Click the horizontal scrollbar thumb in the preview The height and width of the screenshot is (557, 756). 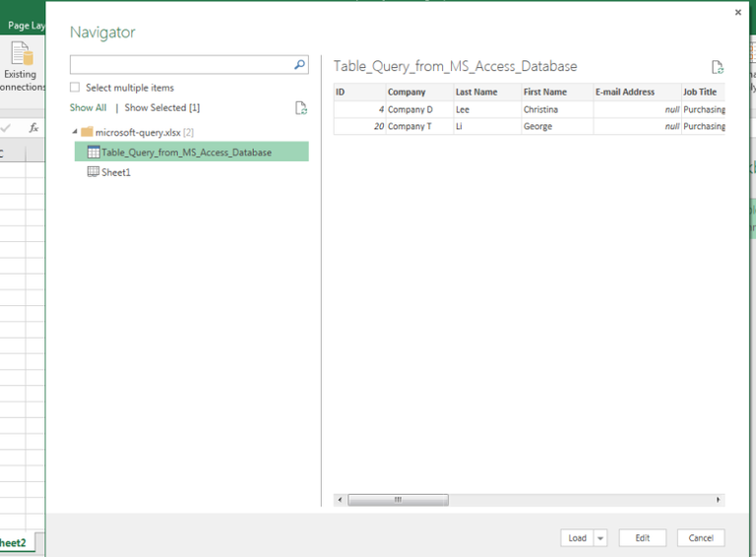point(399,500)
